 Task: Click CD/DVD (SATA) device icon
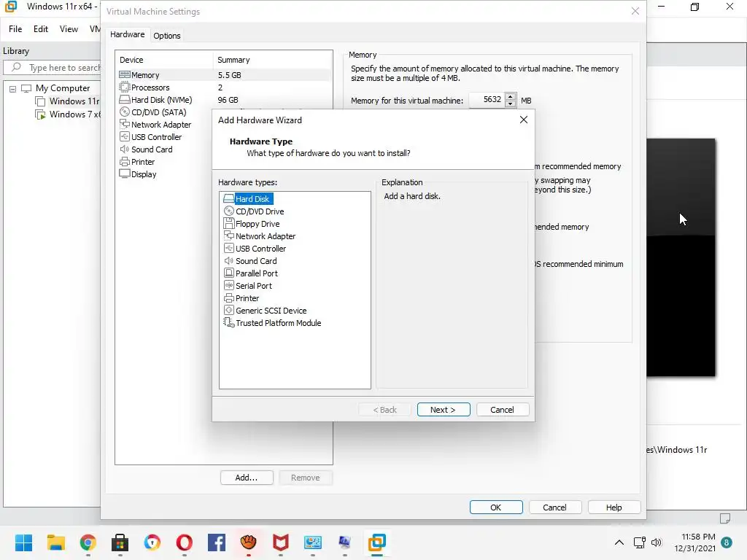(x=124, y=112)
